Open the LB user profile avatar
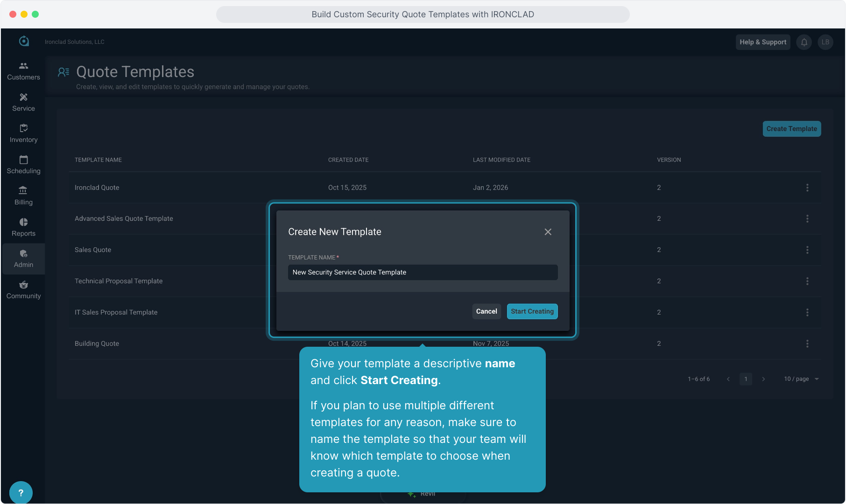Screen dimensions: 846x504 click(825, 42)
